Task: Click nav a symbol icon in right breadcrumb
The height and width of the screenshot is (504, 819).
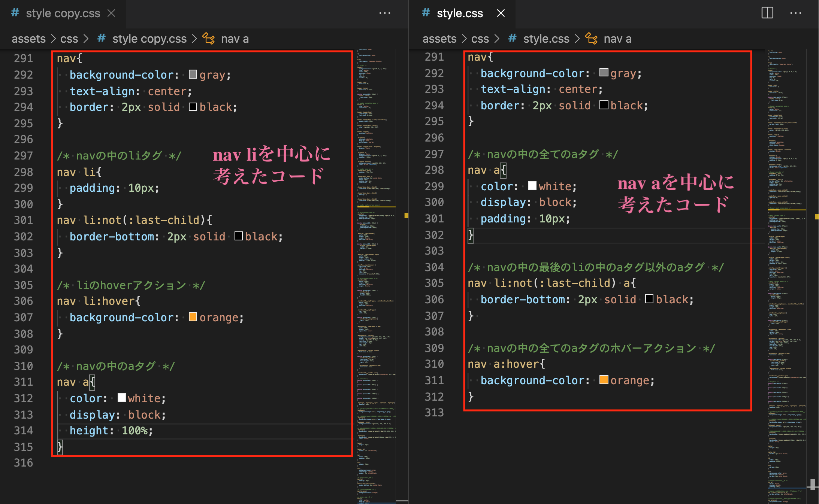Action: pyautogui.click(x=592, y=39)
